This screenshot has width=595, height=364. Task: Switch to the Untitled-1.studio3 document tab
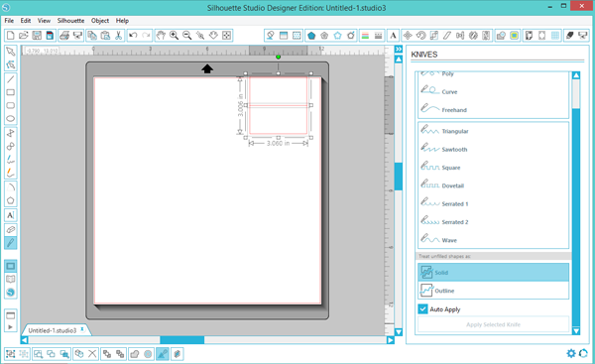[x=57, y=330]
